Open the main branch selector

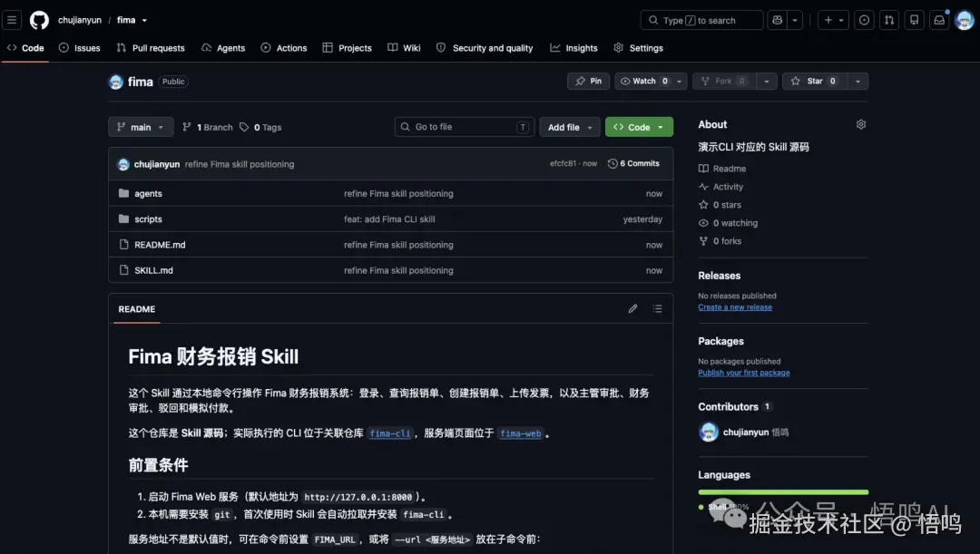141,127
